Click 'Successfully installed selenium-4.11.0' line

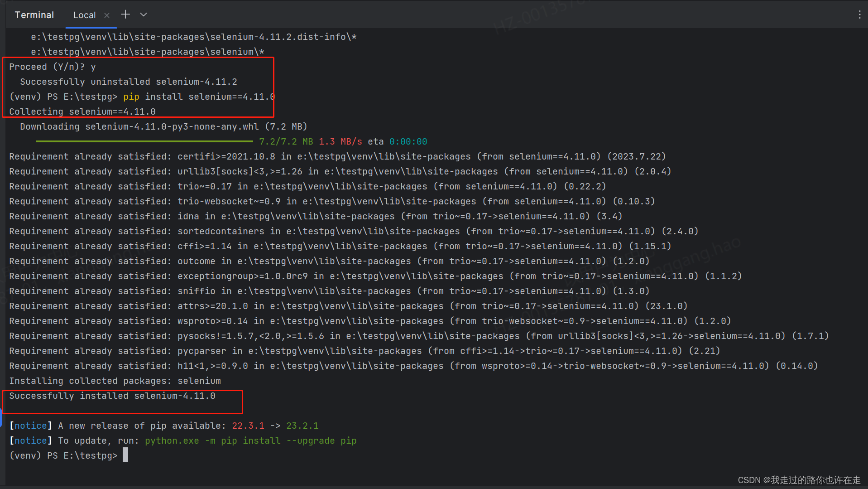(x=112, y=396)
